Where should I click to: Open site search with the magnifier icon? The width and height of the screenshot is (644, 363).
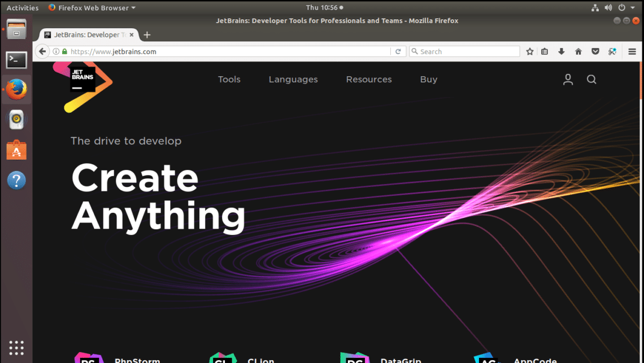pos(591,80)
